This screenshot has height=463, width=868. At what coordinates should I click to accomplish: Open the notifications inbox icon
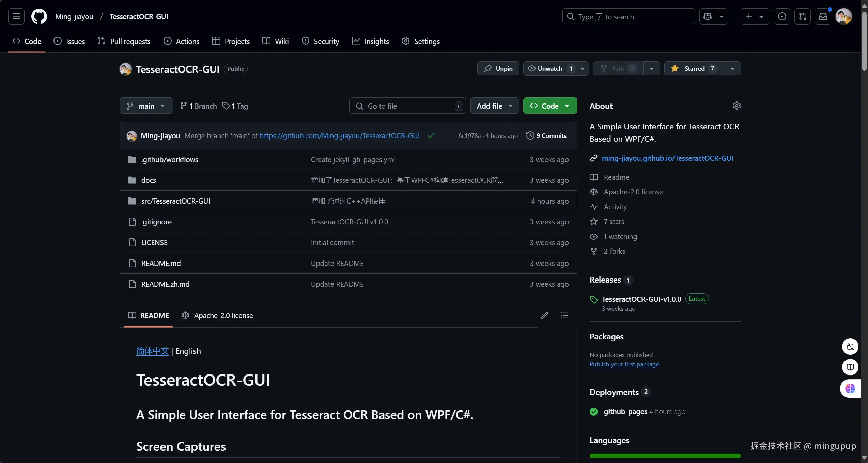[823, 16]
